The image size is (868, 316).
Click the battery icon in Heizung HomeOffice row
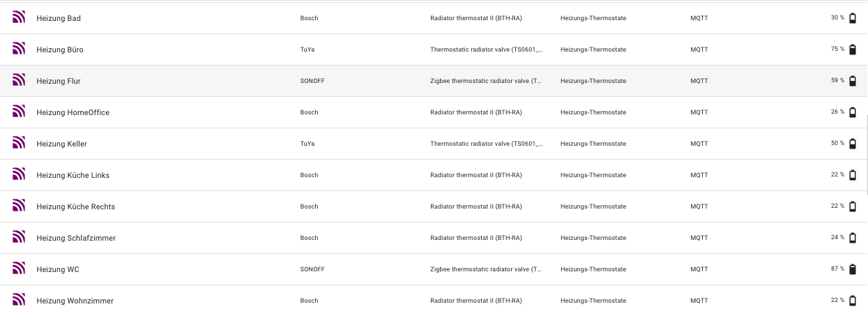(x=852, y=112)
